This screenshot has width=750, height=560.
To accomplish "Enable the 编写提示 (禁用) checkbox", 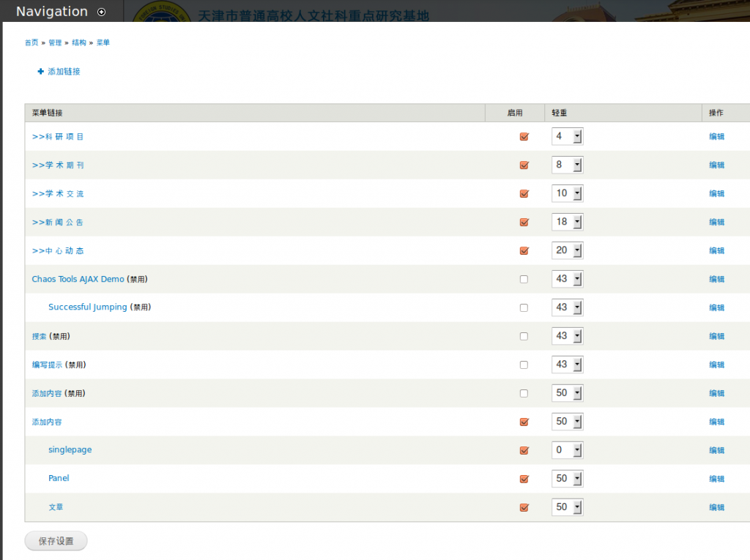I will [x=524, y=365].
